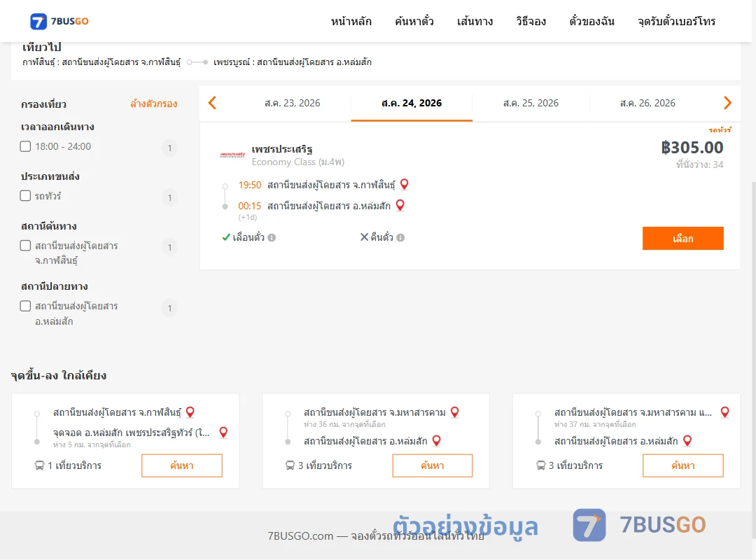Click bus icon in second card's 3 เที่ยวบริการ
Image resolution: width=756 pixels, height=560 pixels.
(x=290, y=465)
